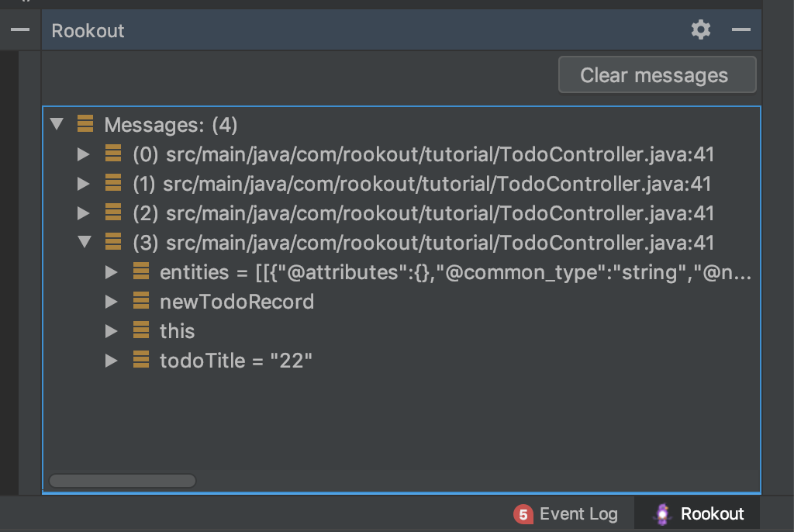Click the stacked-lines icon beside Messages: (4)
This screenshot has height=532, width=794.
[85, 123]
